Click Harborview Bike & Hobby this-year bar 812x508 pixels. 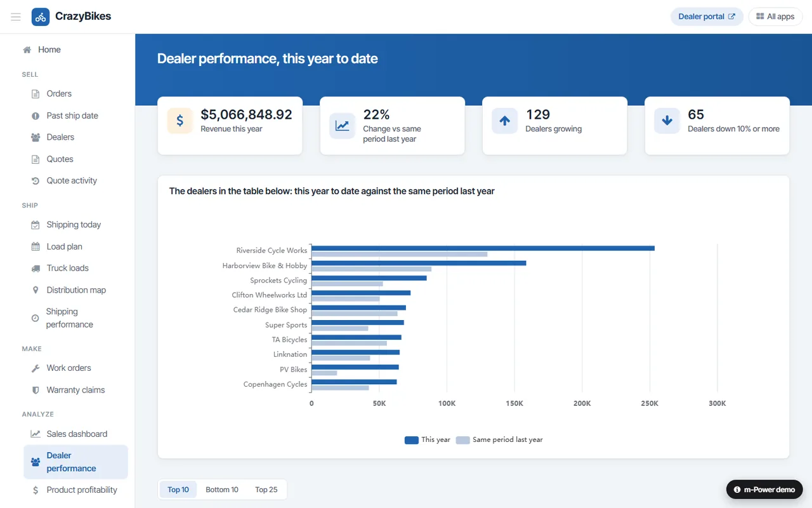[x=419, y=263]
